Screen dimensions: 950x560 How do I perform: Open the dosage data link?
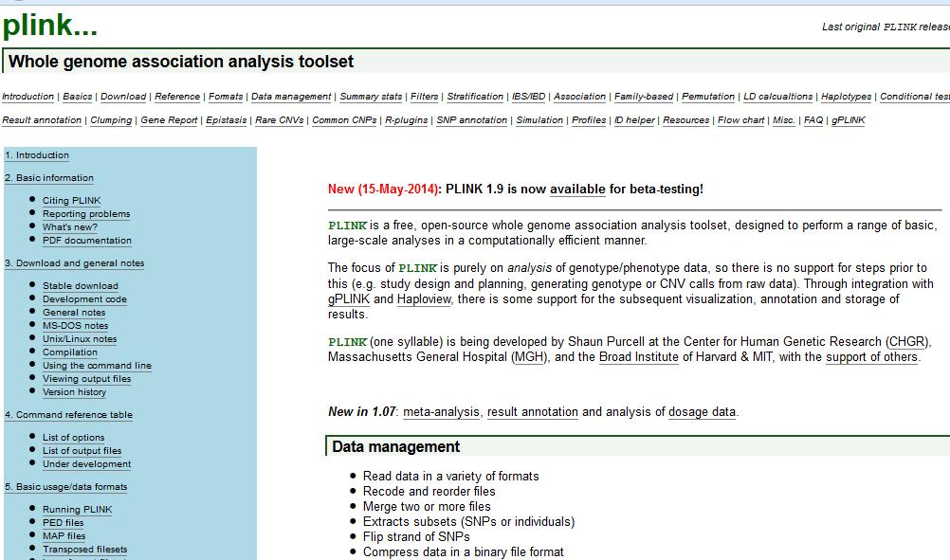click(x=703, y=411)
